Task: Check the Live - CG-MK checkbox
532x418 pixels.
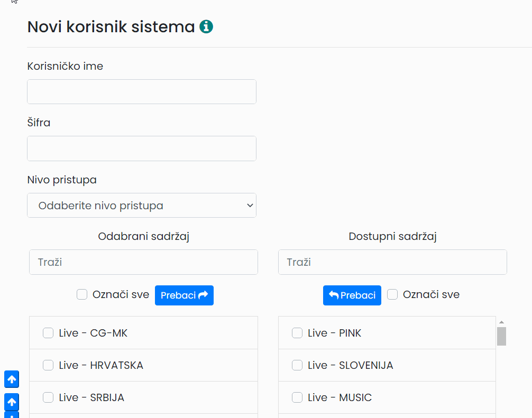Action: pos(48,333)
